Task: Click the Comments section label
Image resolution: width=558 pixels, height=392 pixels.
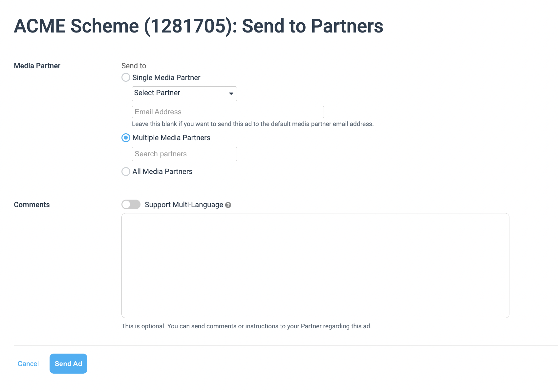Action: (32, 205)
